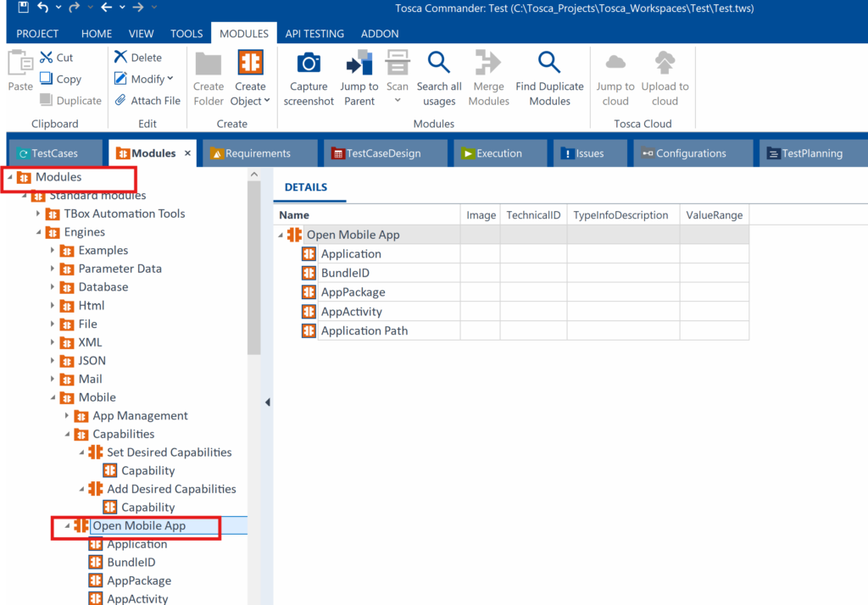Image resolution: width=868 pixels, height=605 pixels.
Task: Expand the Examples folder
Action: [53, 251]
